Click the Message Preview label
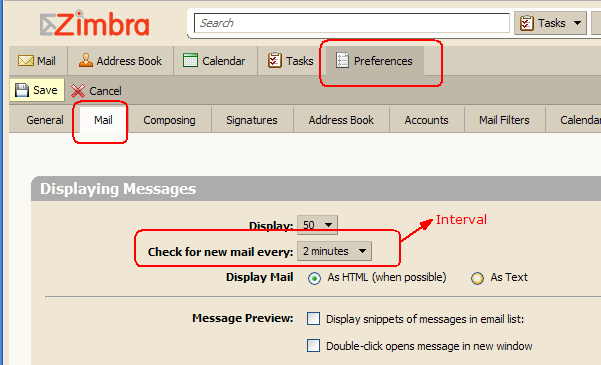This screenshot has width=601, height=365. point(243,318)
